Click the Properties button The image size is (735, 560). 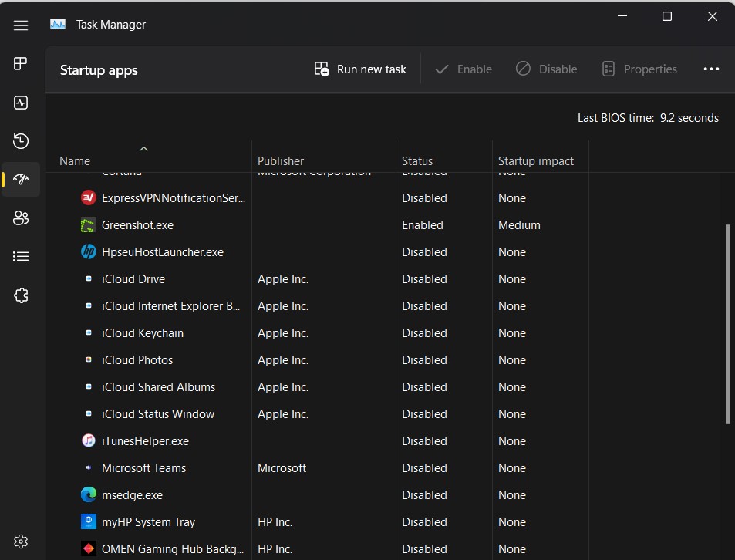639,69
